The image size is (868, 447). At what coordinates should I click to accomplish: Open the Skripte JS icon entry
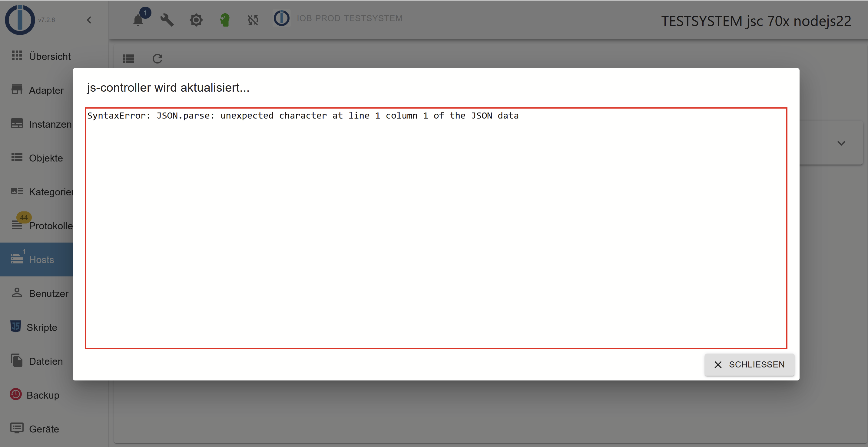(42, 327)
